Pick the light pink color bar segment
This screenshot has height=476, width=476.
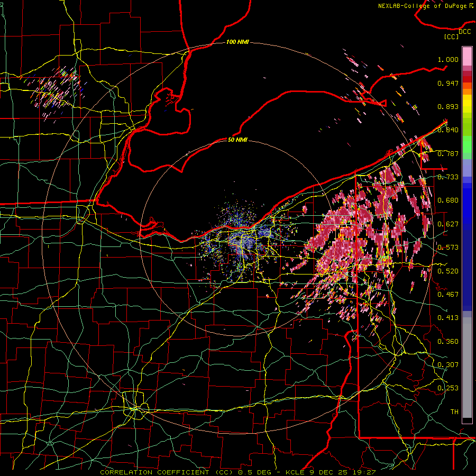coord(467,56)
